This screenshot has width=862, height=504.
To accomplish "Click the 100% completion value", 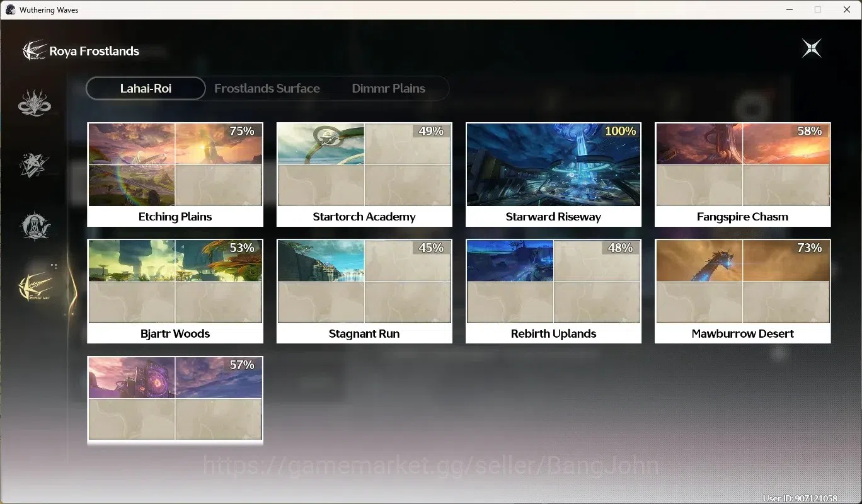I will tap(620, 131).
